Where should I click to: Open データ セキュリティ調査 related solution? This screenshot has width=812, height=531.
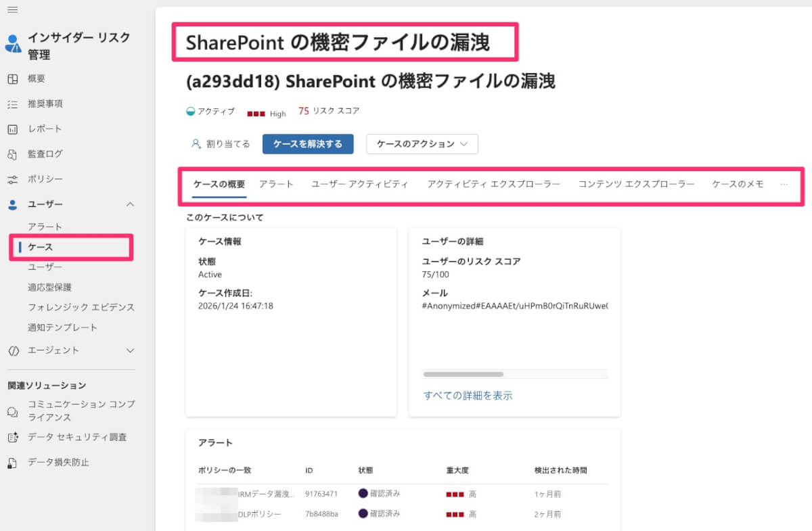point(77,437)
